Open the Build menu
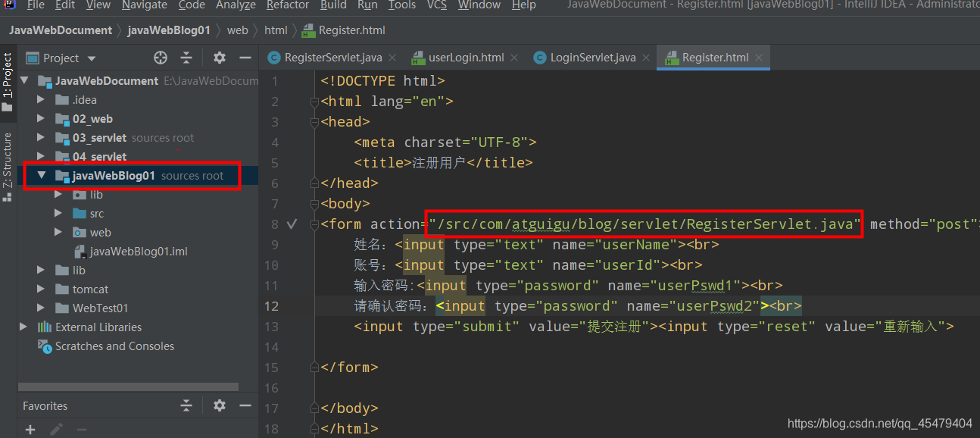This screenshot has width=980, height=438. click(x=333, y=5)
